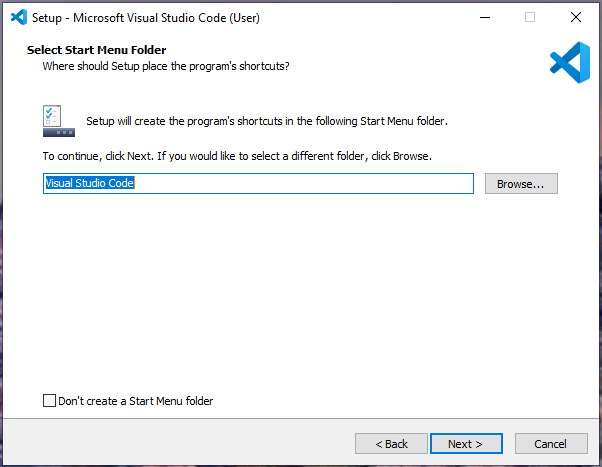Click the empty area of the folder field

click(300, 184)
